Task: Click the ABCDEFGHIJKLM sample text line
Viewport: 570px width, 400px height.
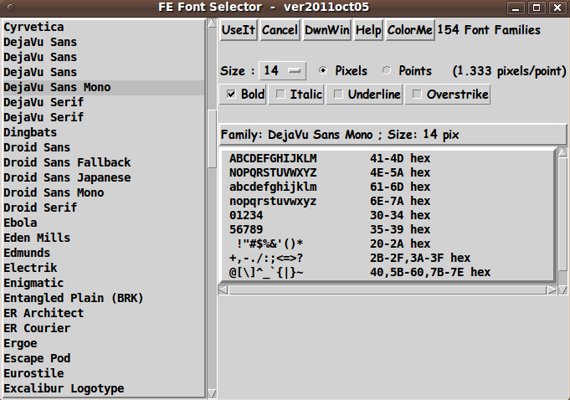Action: pyautogui.click(x=273, y=159)
